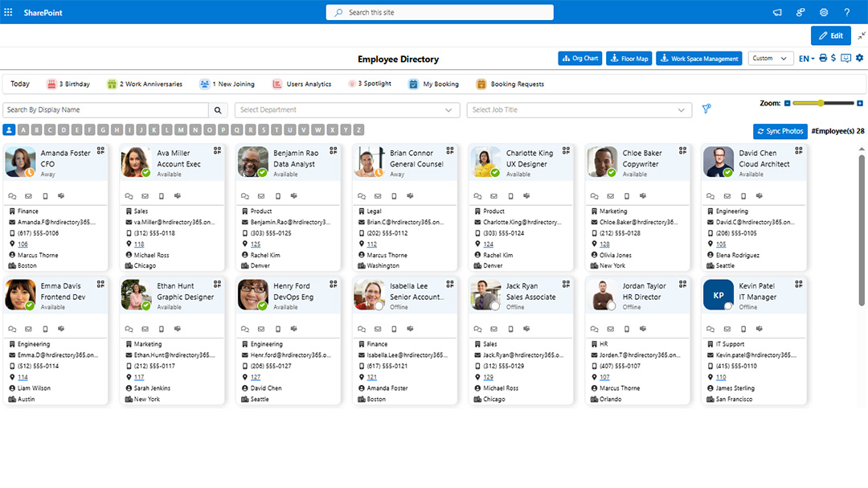Open the My Booking tab
The height and width of the screenshot is (488, 868).
pyautogui.click(x=433, y=84)
